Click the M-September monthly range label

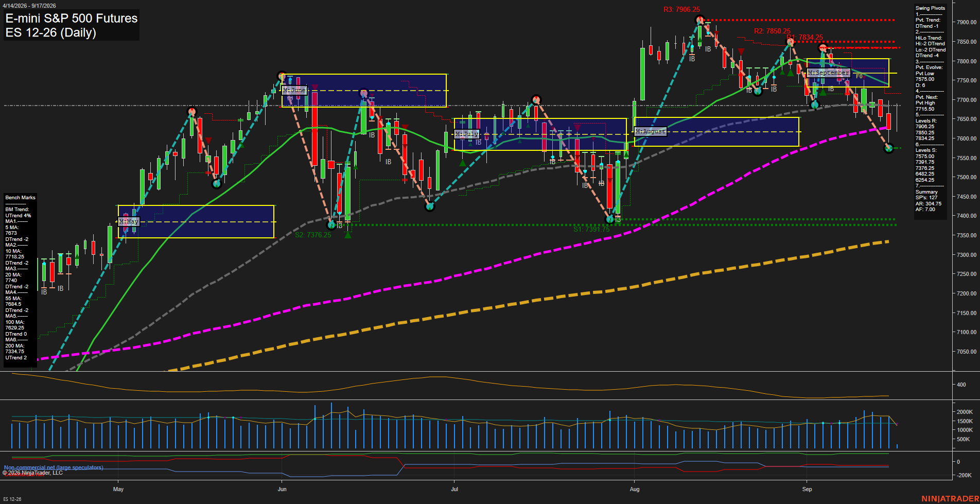[828, 73]
